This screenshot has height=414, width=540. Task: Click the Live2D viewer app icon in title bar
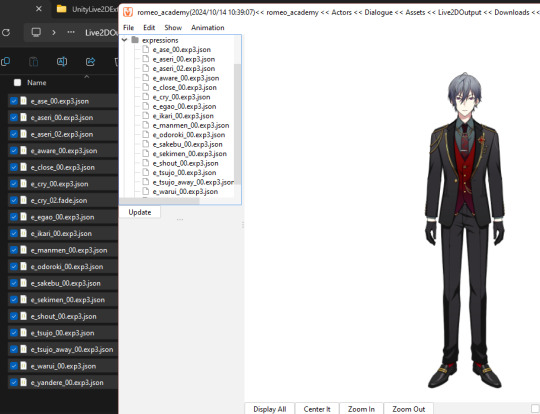128,12
